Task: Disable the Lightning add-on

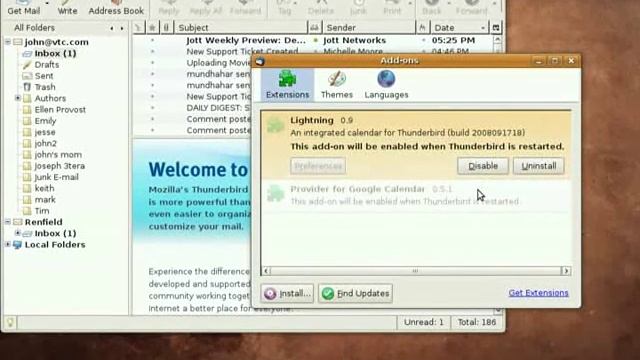Action: 483,166
